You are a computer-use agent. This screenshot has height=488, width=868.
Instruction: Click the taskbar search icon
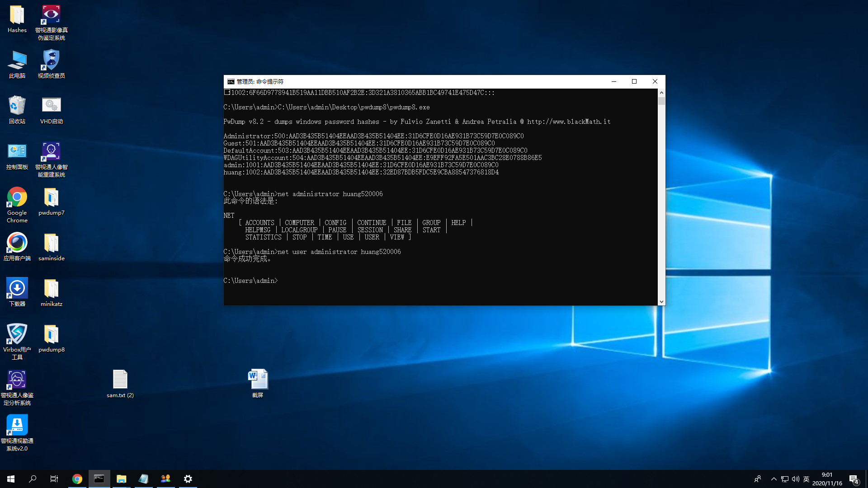[x=33, y=479]
